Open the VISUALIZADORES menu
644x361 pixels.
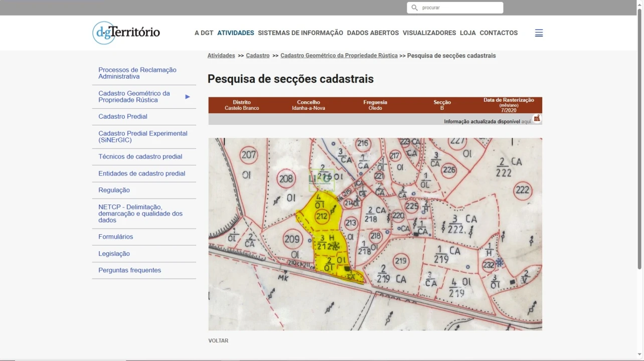point(429,33)
